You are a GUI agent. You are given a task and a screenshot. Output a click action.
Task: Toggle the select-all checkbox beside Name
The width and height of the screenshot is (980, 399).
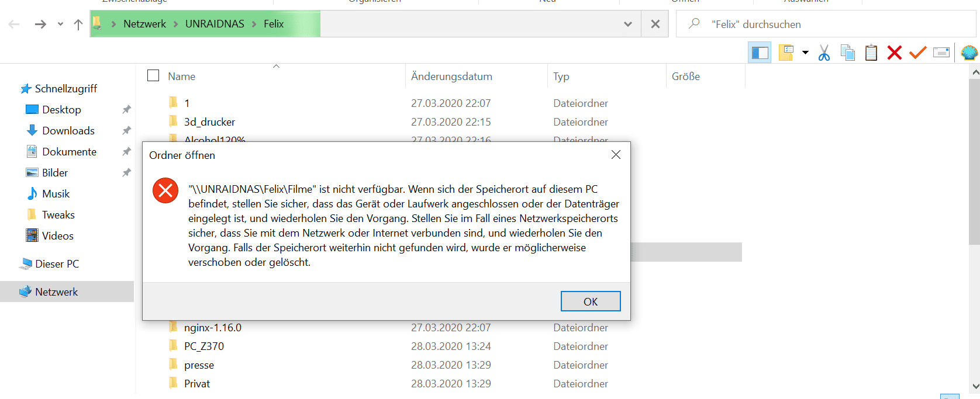(x=153, y=75)
